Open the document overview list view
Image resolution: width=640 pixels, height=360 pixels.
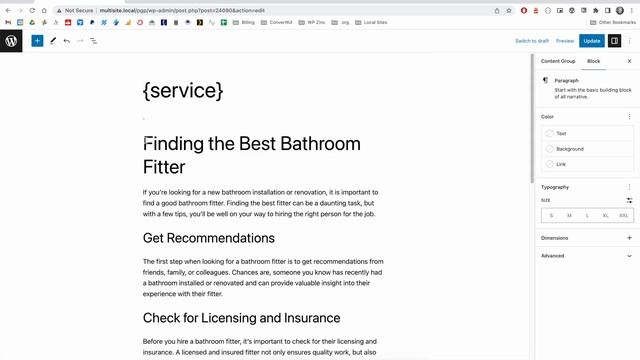[93, 41]
